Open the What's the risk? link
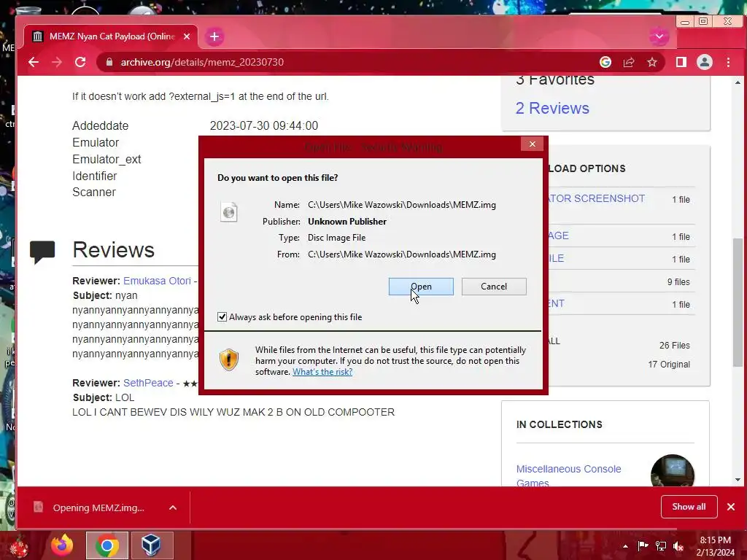 pyautogui.click(x=322, y=372)
